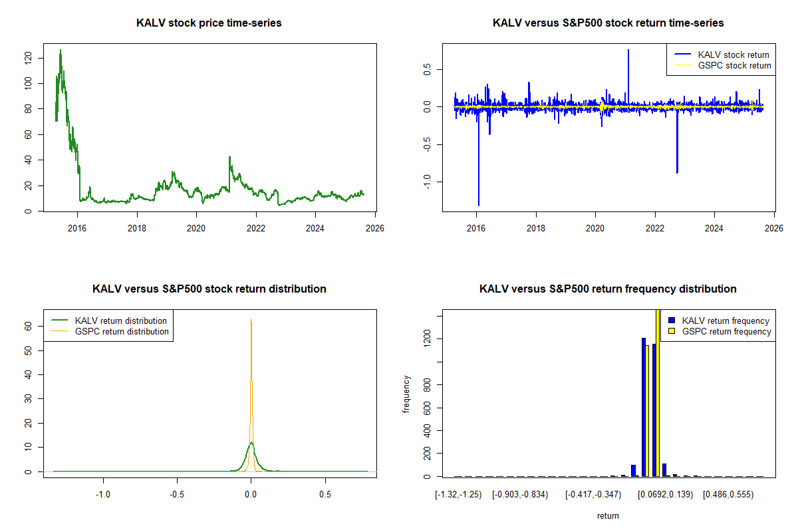Select the "frequency" y-axis label
798x532 pixels.
point(406,394)
